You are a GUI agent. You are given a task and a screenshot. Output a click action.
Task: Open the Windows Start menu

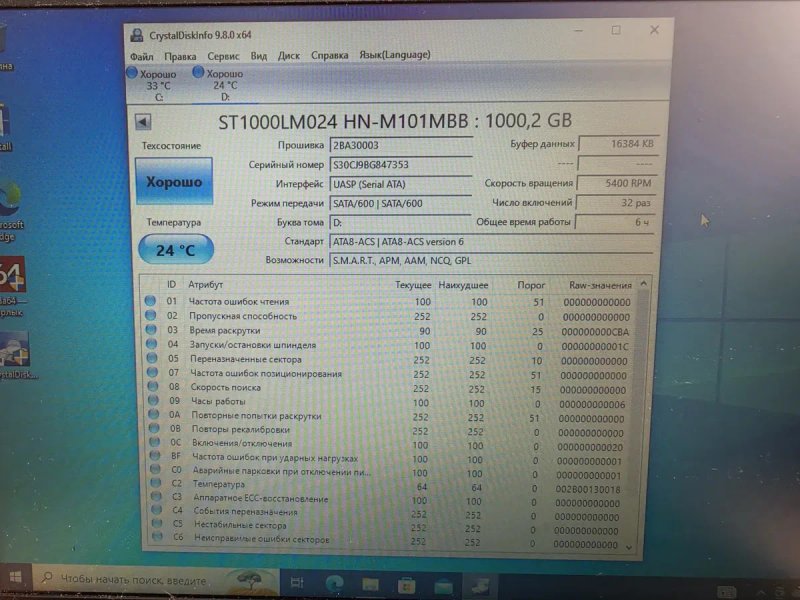click(x=16, y=578)
